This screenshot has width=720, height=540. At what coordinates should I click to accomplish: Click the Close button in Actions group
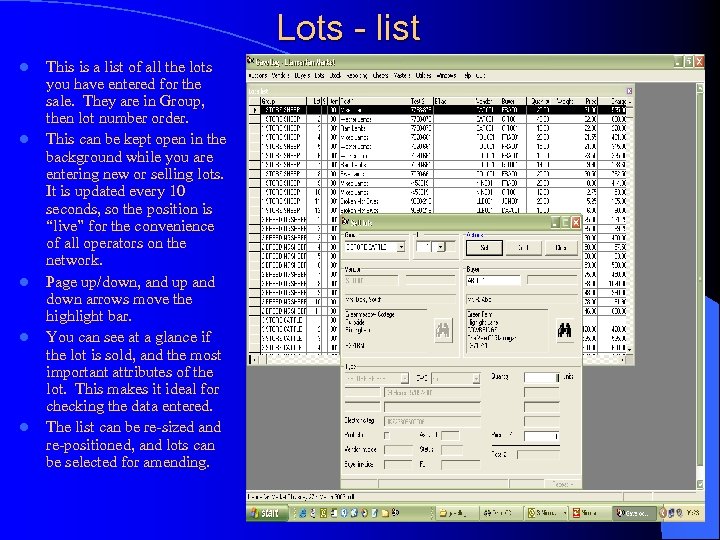tap(561, 248)
